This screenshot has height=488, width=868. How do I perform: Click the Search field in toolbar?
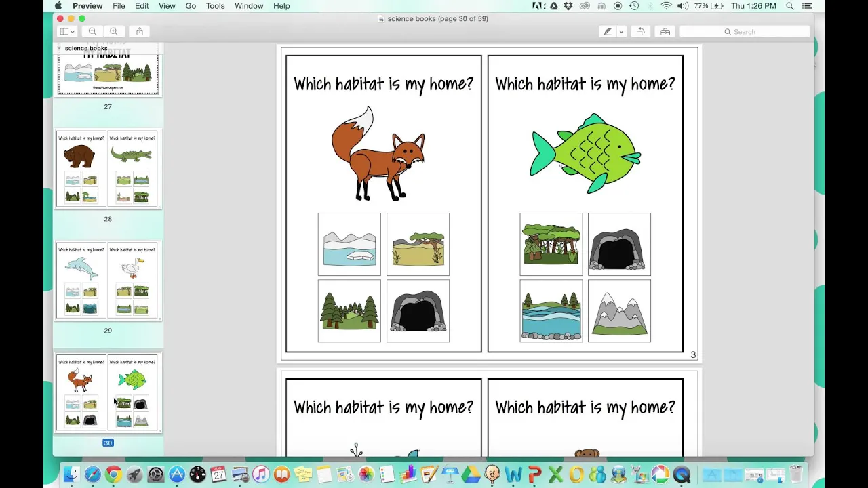coord(745,31)
